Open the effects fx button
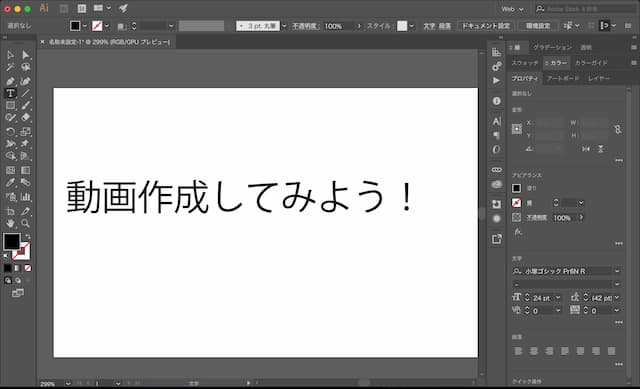The width and height of the screenshot is (640, 389). click(518, 232)
